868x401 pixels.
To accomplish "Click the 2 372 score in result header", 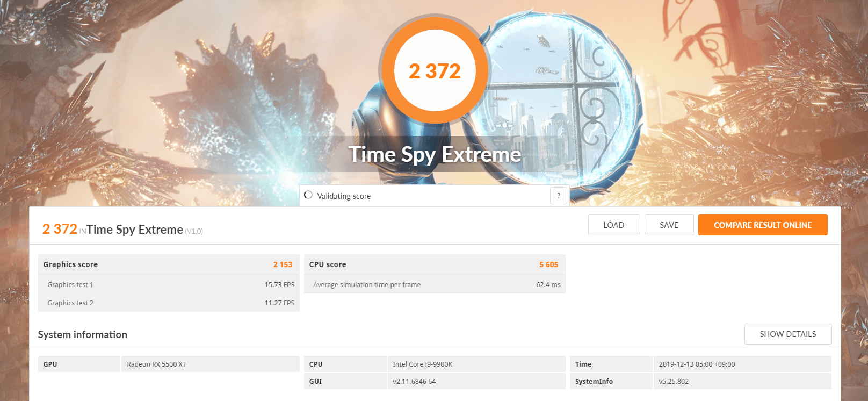I will tap(60, 229).
